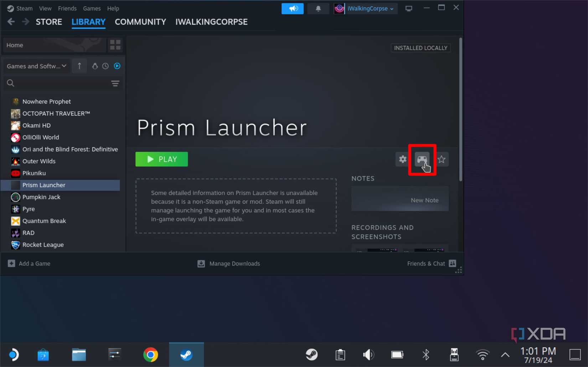The height and width of the screenshot is (367, 588).
Task: Add Prism Launcher to favorites star
Action: (442, 159)
